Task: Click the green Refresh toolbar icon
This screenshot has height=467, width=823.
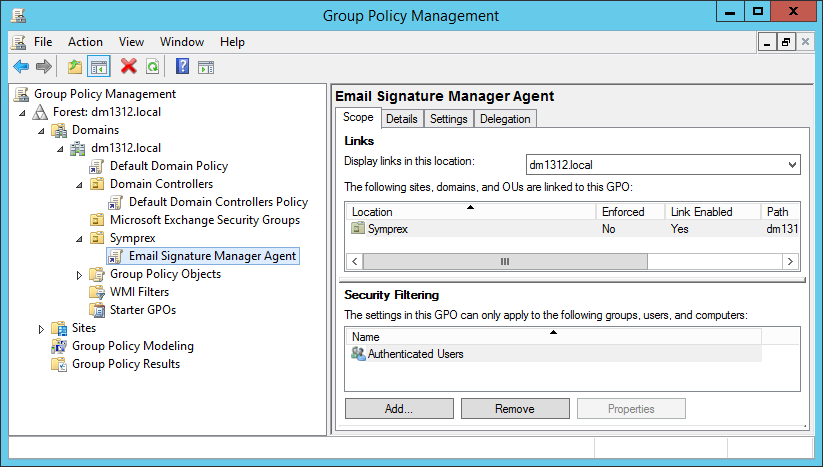Action: (x=152, y=67)
